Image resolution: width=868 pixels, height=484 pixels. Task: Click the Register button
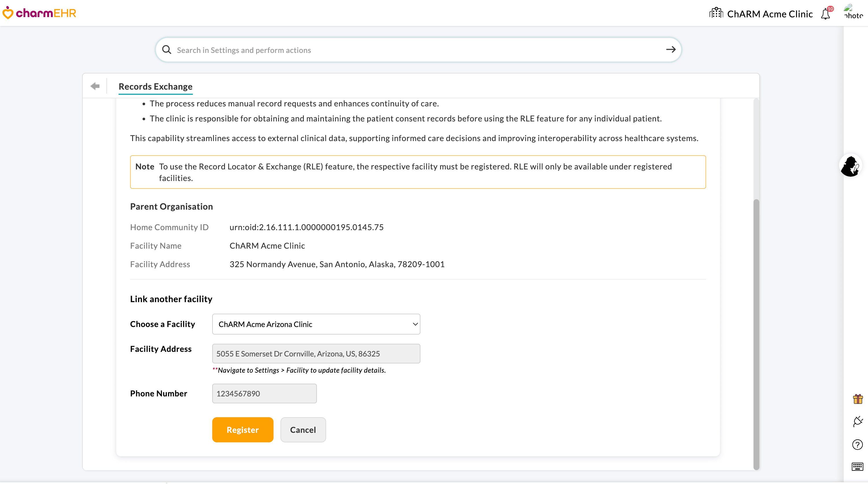tap(243, 429)
